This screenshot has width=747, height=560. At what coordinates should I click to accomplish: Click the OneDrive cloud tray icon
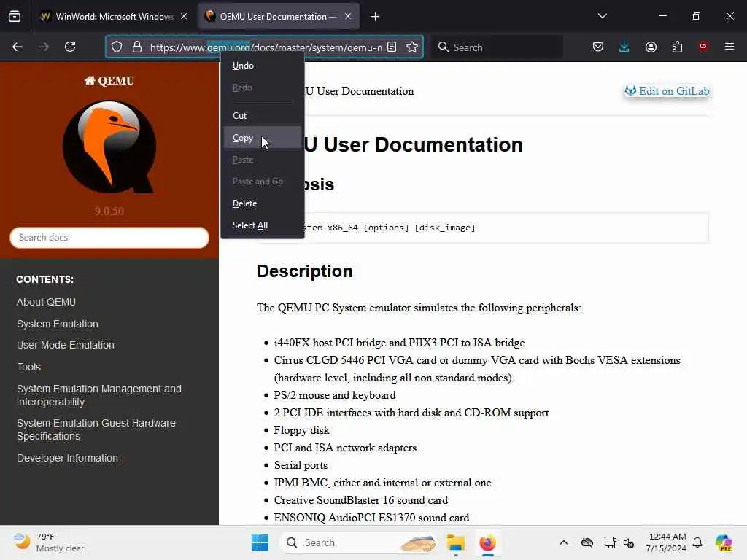click(x=587, y=542)
